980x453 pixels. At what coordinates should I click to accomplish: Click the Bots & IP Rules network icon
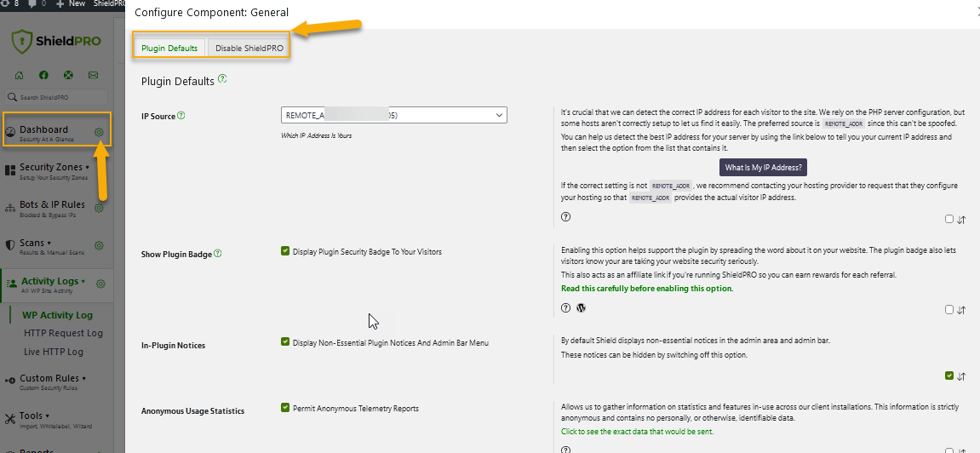pyautogui.click(x=10, y=208)
